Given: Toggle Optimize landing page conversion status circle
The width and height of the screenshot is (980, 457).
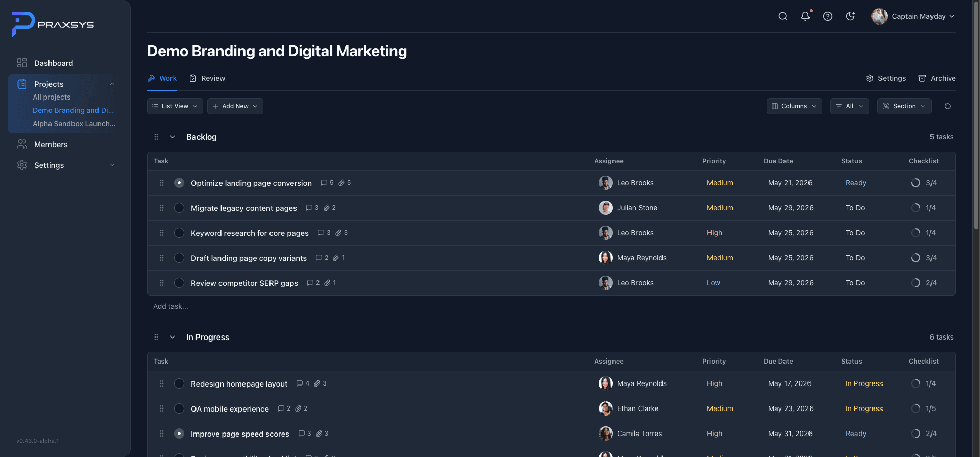Looking at the screenshot, I should [179, 183].
